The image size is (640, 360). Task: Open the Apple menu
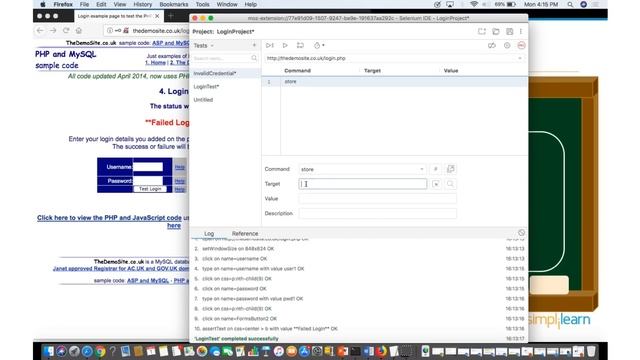(43, 4)
